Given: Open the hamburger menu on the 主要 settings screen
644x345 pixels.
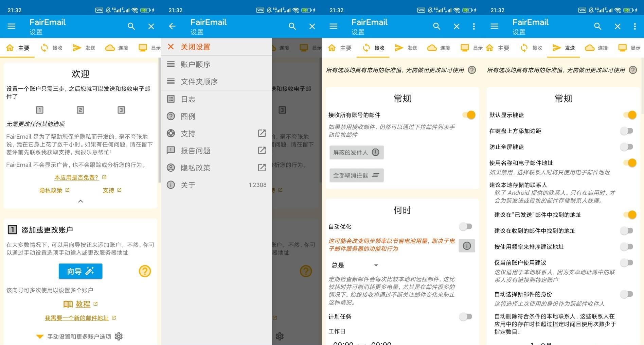Looking at the screenshot, I should 12,26.
